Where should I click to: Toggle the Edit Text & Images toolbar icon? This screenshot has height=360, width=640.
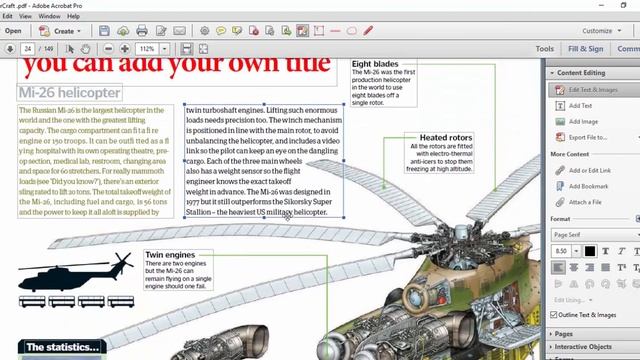302,31
